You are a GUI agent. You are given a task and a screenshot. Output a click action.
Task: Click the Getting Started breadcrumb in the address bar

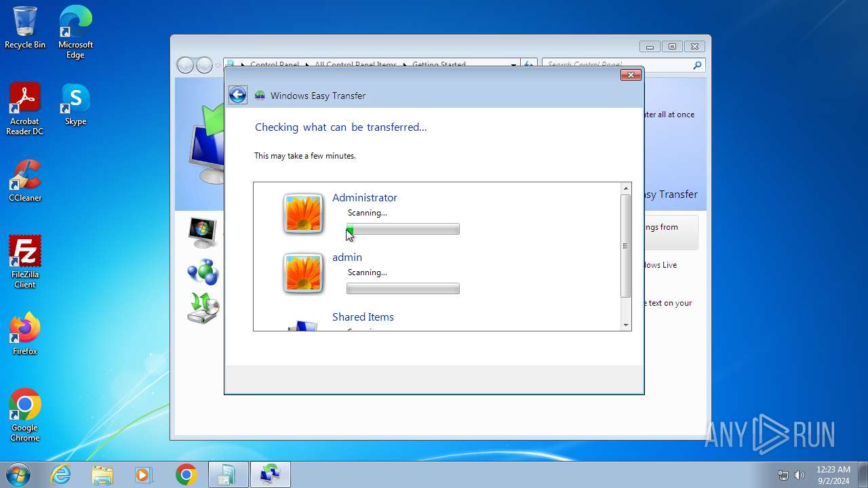(439, 65)
